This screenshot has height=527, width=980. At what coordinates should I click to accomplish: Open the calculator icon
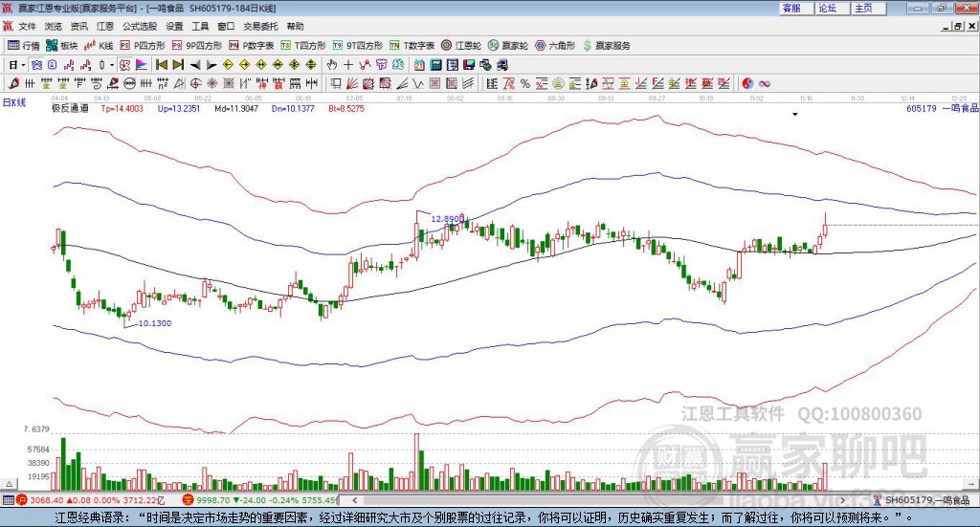(x=435, y=65)
